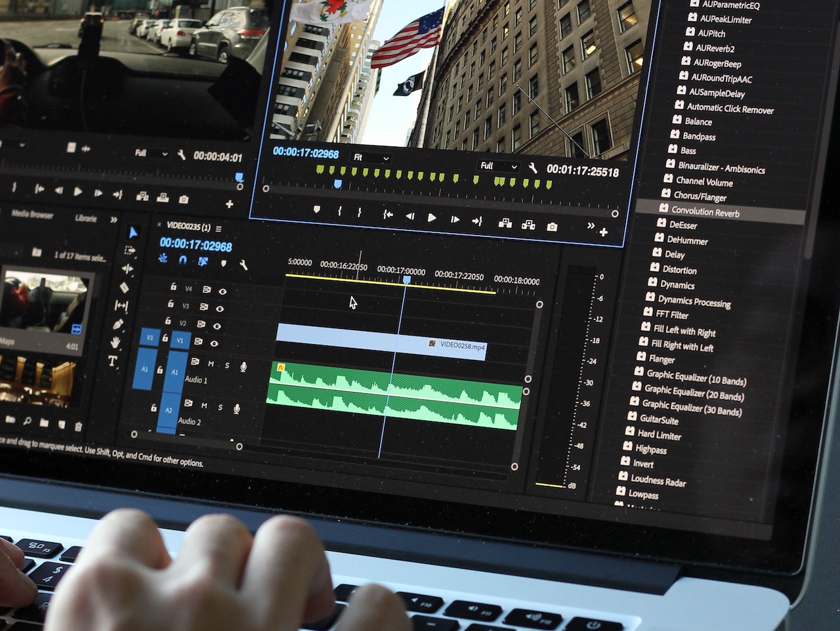
Task: Step back one frame in Program monitor
Action: (409, 215)
